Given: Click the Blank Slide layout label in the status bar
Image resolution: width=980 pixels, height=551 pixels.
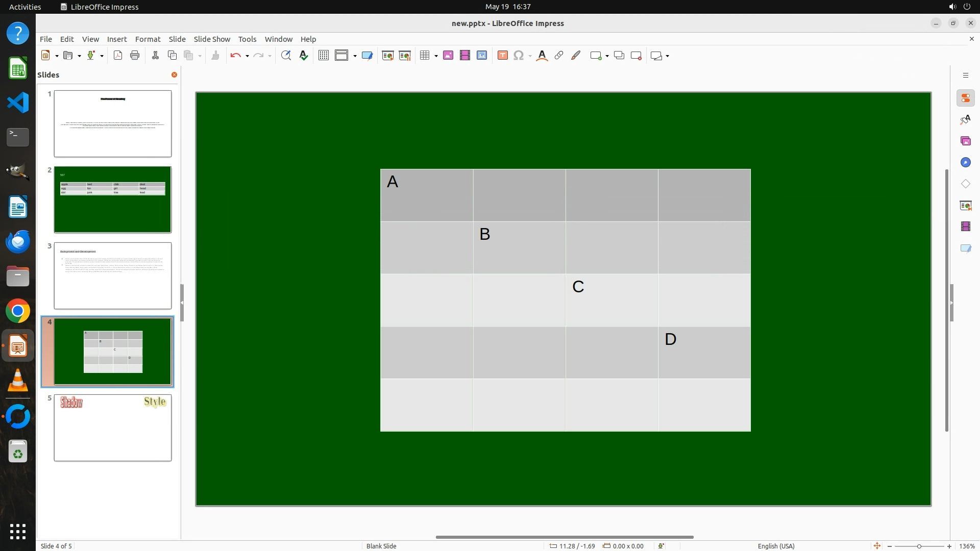Looking at the screenshot, I should 381,546.
